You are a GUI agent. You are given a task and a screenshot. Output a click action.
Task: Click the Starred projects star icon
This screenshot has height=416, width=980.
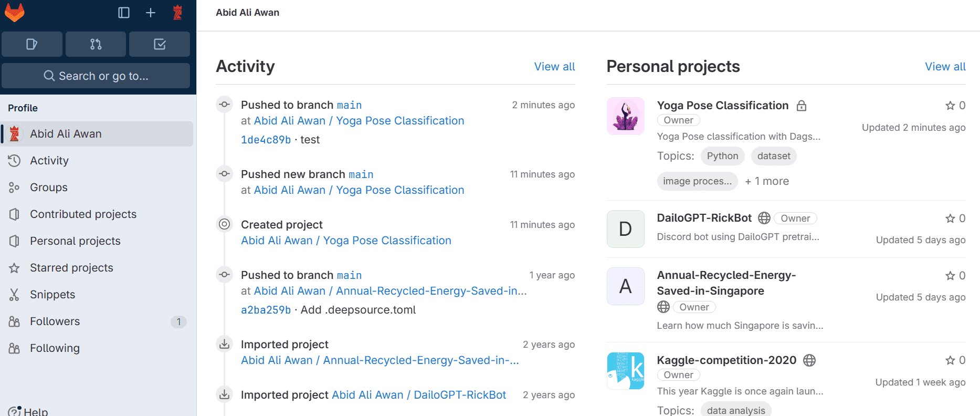[14, 268]
